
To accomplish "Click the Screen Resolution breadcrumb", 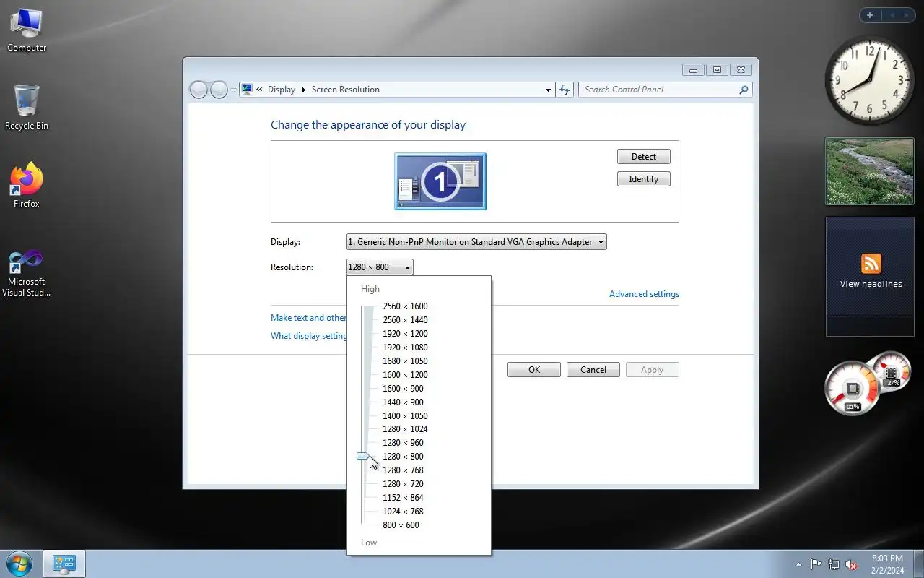I will click(345, 90).
